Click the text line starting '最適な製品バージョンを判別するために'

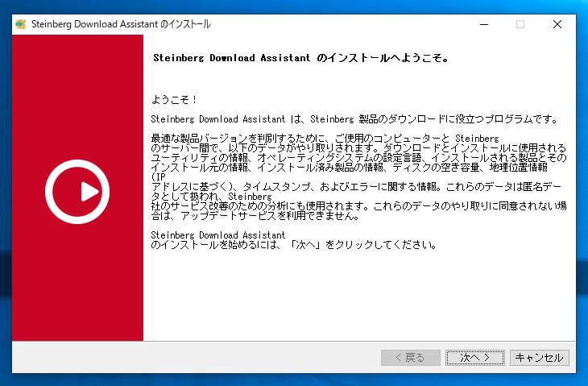(x=325, y=139)
